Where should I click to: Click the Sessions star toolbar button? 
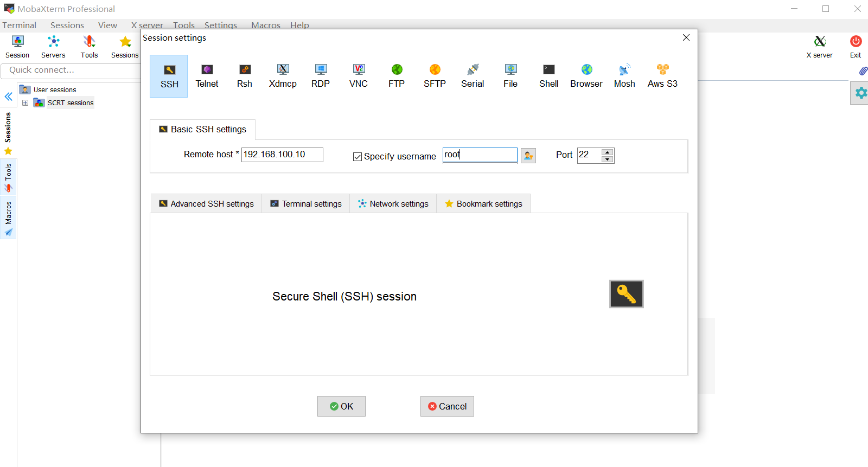click(125, 47)
